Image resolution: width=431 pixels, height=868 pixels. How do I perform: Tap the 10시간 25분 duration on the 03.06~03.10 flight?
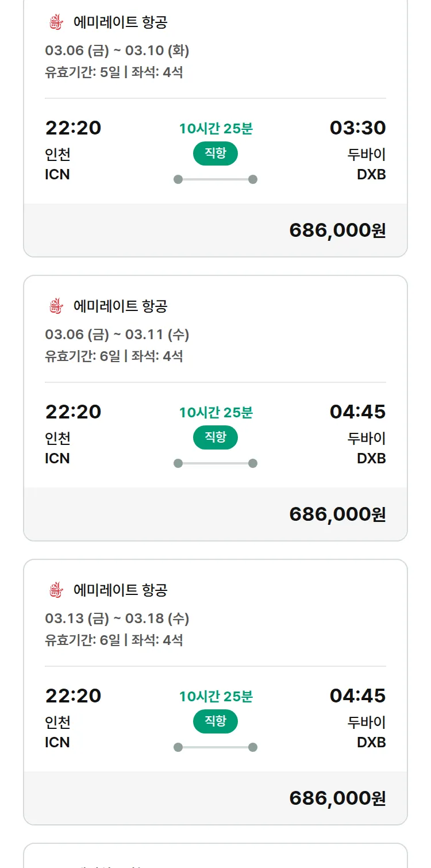click(x=215, y=128)
